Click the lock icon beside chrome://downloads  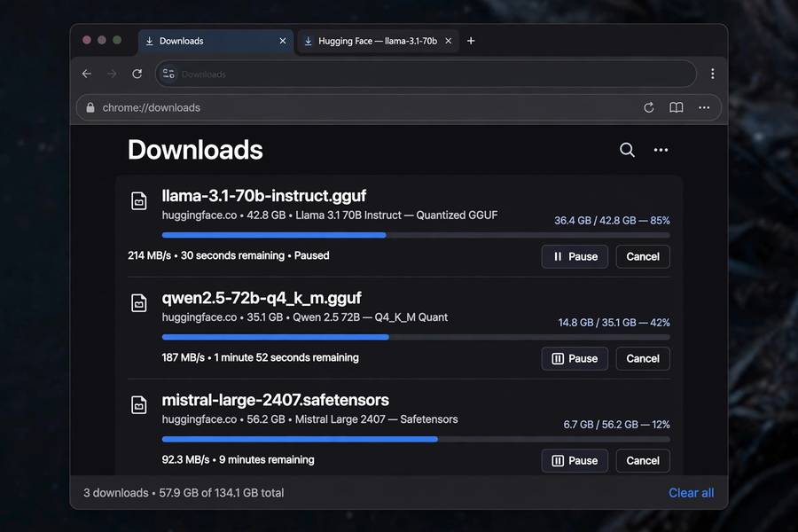coord(90,107)
